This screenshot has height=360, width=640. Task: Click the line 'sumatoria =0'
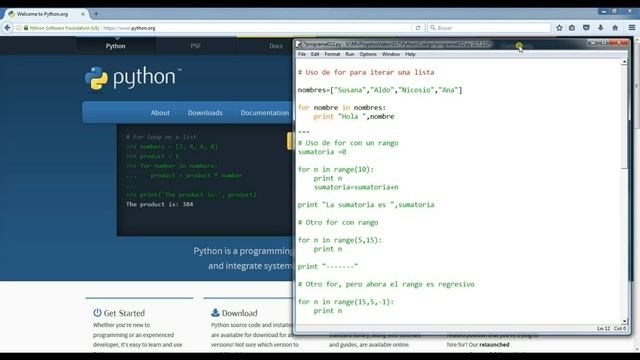click(322, 152)
